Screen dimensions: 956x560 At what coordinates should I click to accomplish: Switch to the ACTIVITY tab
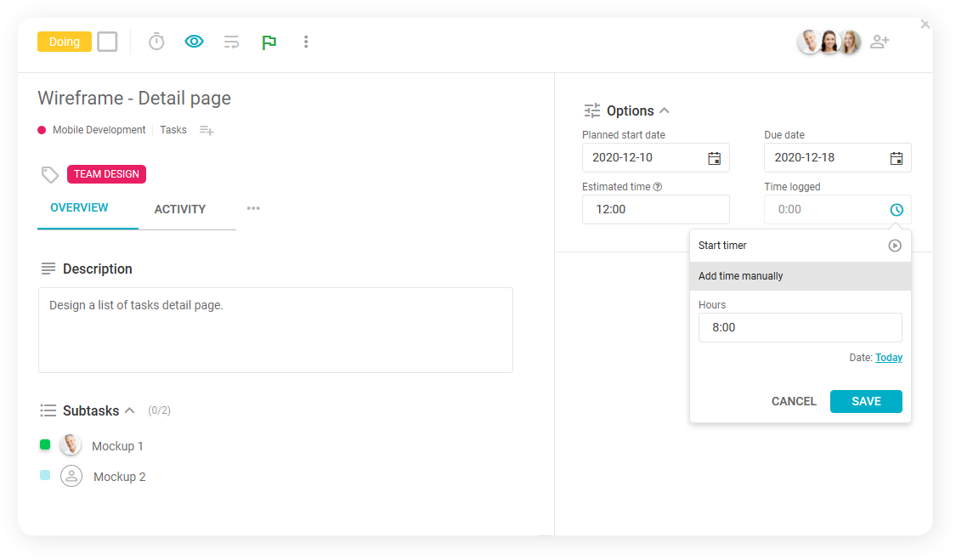coord(180,209)
